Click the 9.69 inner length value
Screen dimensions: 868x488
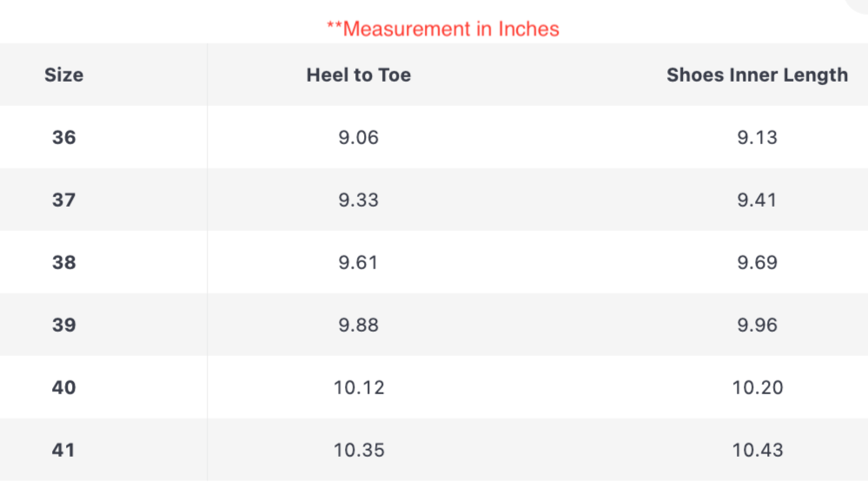click(x=758, y=262)
